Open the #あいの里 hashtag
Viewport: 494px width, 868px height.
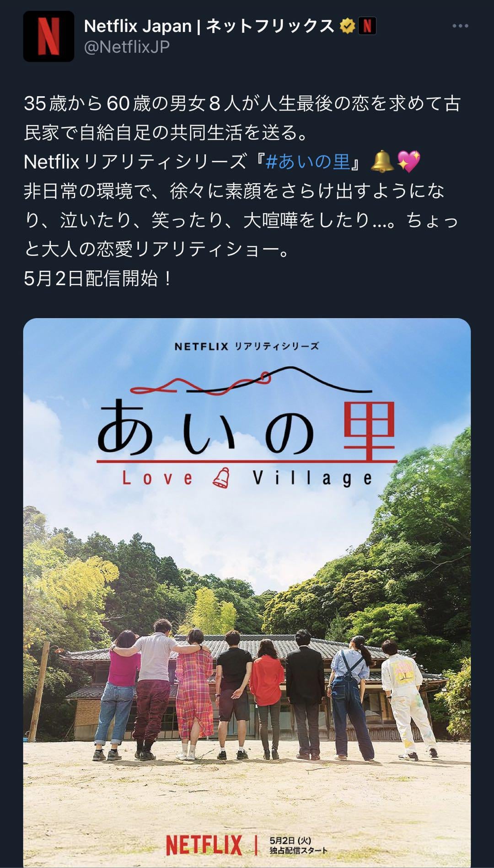308,162
